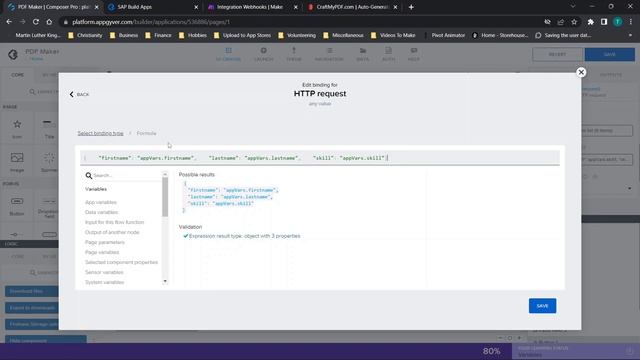
Task: Open the Business bookmarks folder
Action: point(124,36)
